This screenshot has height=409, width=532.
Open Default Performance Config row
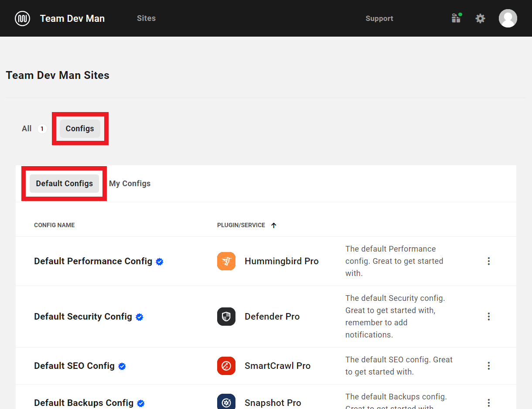pyautogui.click(x=266, y=261)
